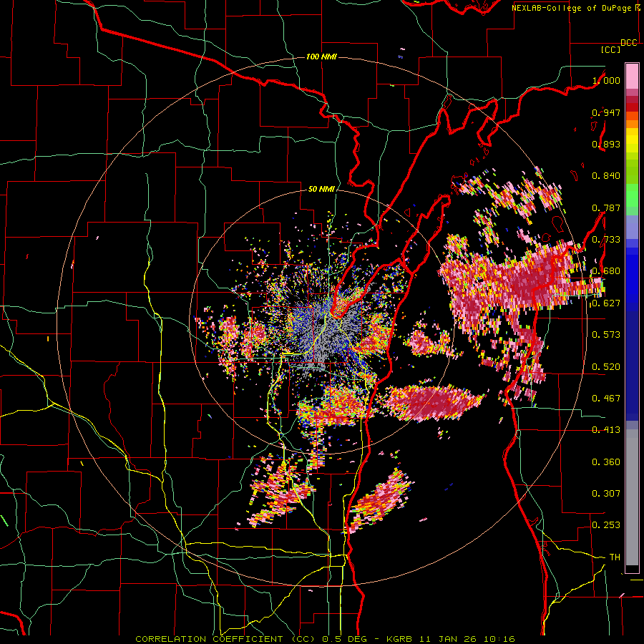The height and width of the screenshot is (644, 644).
Task: Click the 0.307 scale value
Action: tap(606, 494)
